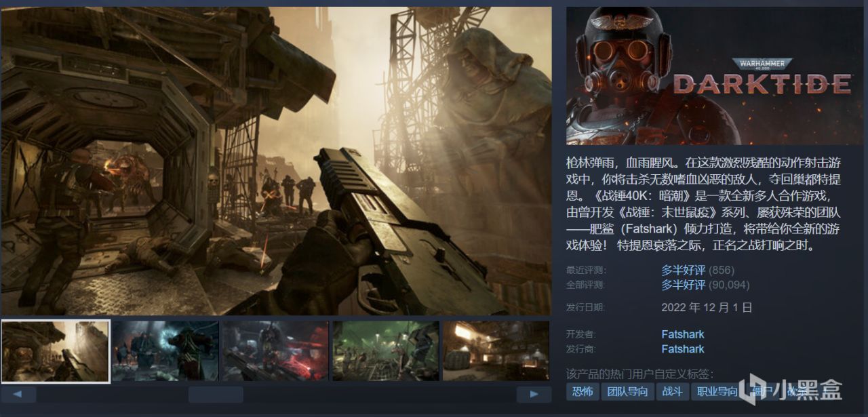Viewport: 868px width, 417px height.
Task: Click the 战斗 tag
Action: (673, 391)
